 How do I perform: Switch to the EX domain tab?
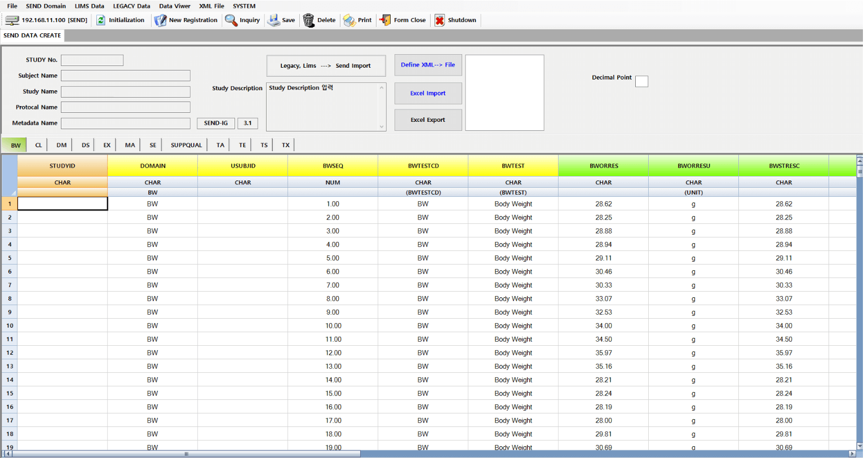coord(107,145)
